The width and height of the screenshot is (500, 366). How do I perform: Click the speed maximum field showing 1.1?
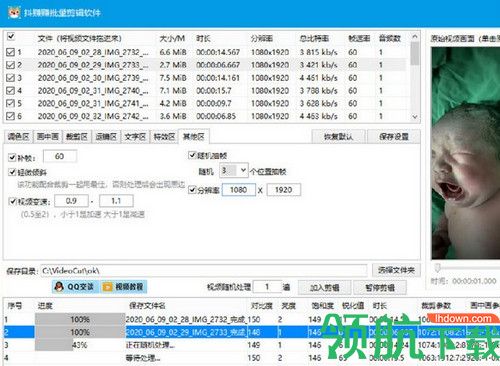point(116,201)
